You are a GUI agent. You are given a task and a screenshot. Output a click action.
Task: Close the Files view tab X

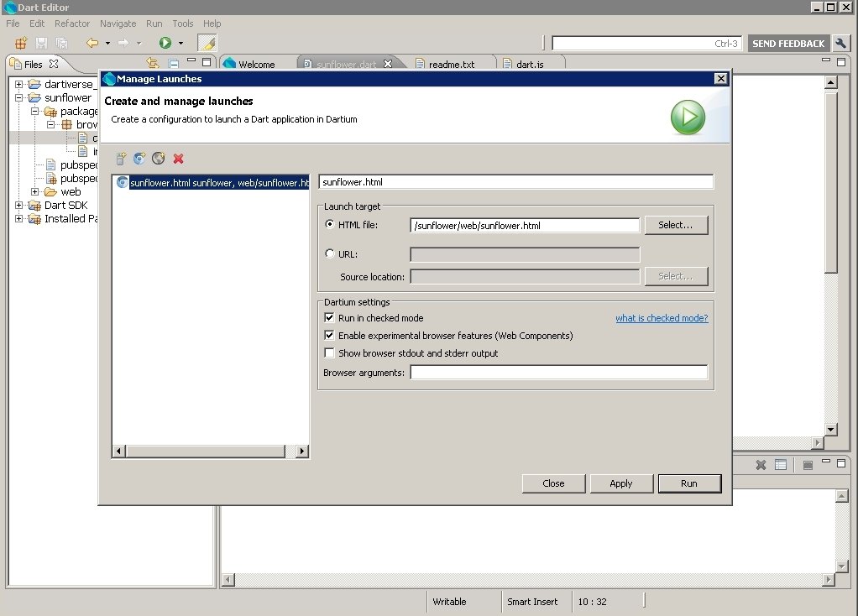pyautogui.click(x=54, y=64)
